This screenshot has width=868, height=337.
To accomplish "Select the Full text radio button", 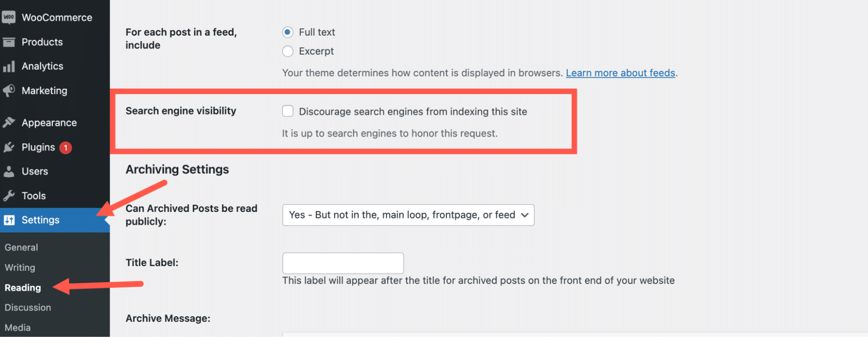I will [x=288, y=32].
